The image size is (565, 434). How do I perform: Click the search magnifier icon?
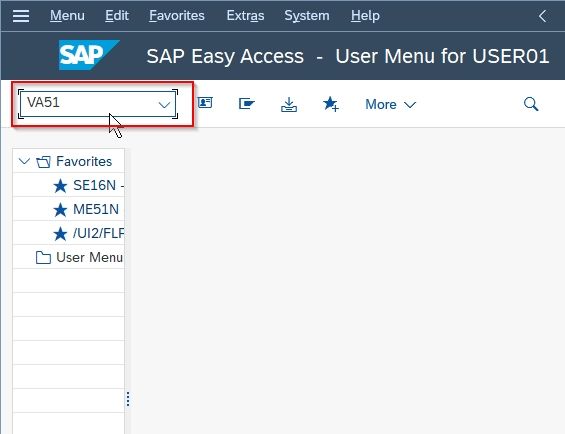[531, 104]
